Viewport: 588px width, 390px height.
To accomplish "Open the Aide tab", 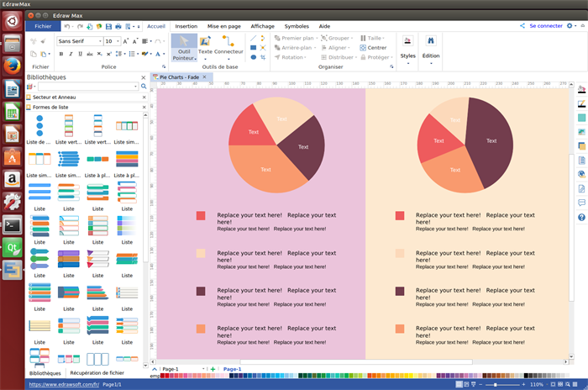I will [324, 26].
